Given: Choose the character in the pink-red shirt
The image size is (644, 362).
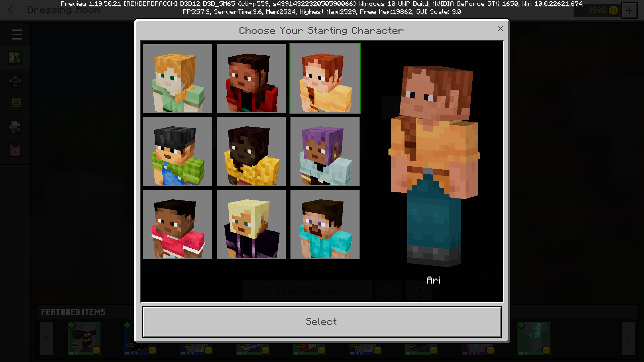Looking at the screenshot, I should [177, 225].
